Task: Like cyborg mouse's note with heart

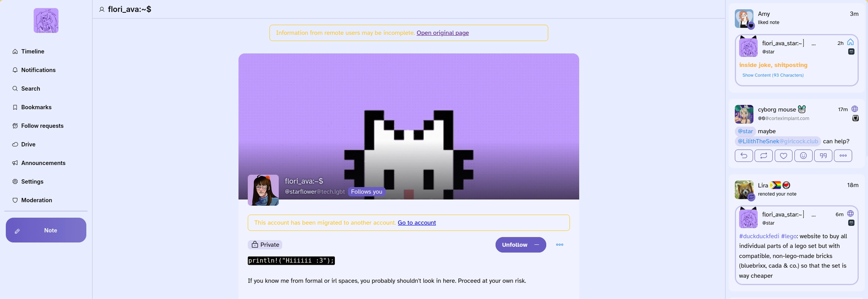Action: (x=784, y=156)
